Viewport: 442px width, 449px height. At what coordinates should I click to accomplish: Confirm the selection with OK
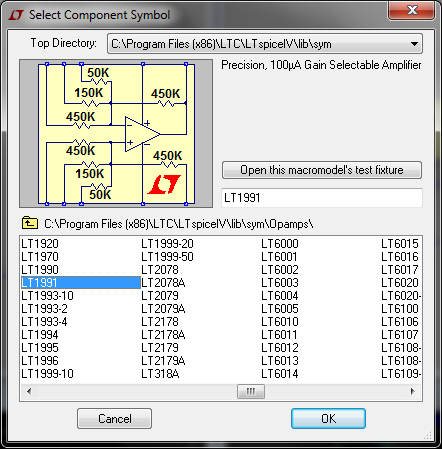[328, 419]
